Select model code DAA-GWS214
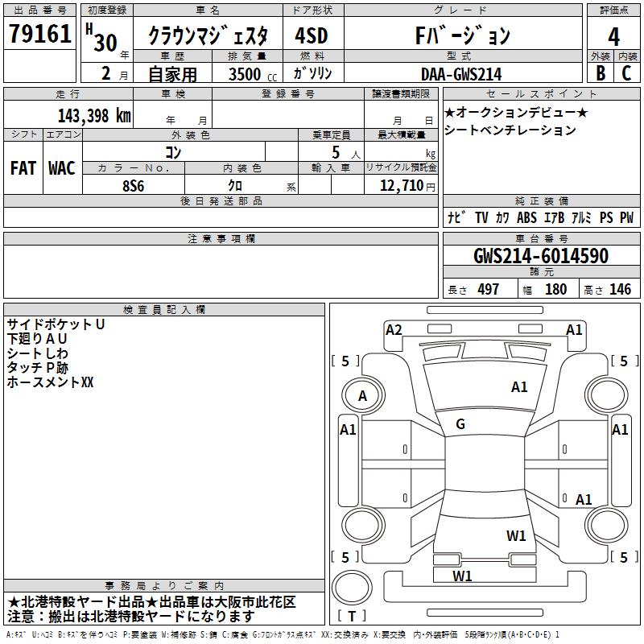Image resolution: width=644 pixels, height=644 pixels. point(460,73)
